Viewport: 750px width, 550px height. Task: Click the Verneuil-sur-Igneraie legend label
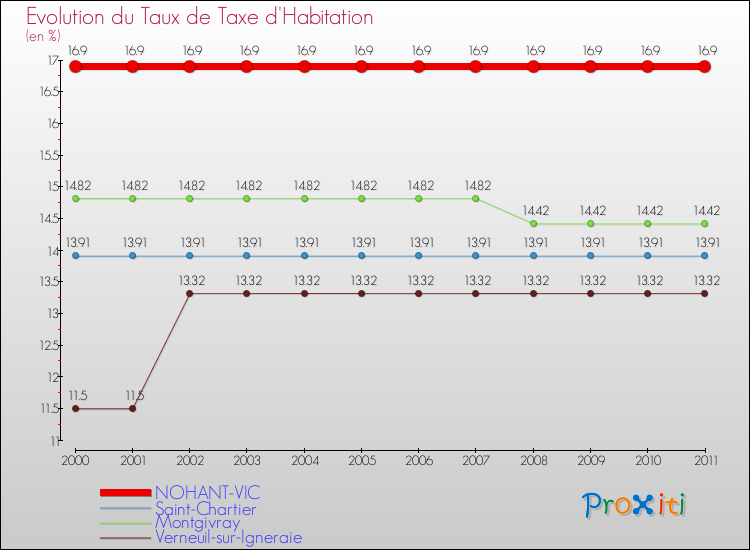(228, 538)
